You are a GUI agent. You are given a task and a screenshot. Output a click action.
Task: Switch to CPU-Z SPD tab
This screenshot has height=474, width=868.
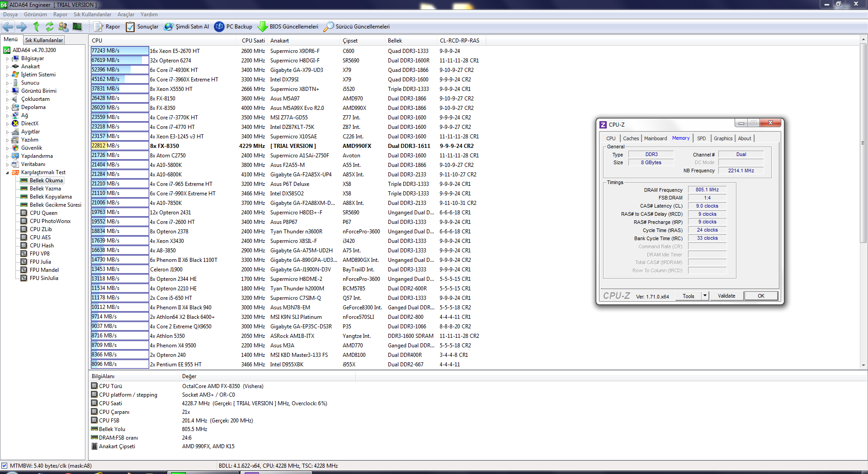coord(701,138)
